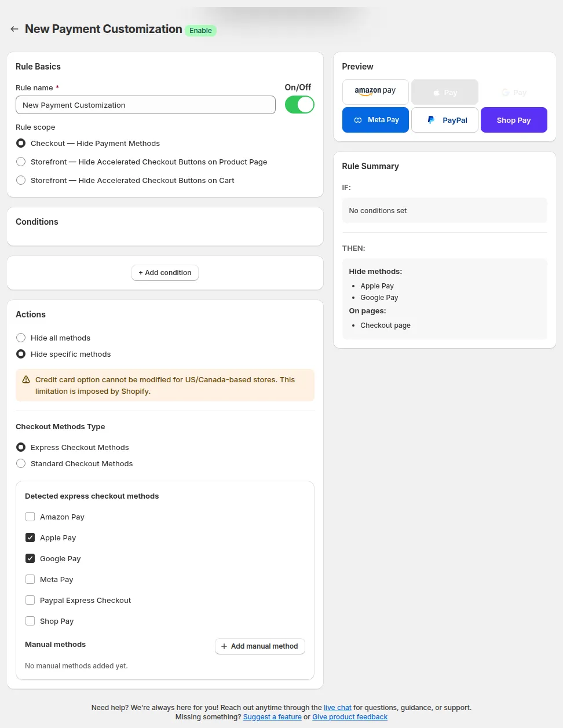This screenshot has width=563, height=728.
Task: Click the New Payment Customization page title
Action: 104,29
